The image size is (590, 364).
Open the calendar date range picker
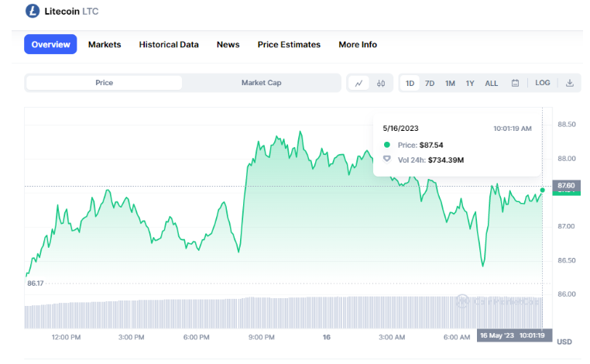pos(515,83)
